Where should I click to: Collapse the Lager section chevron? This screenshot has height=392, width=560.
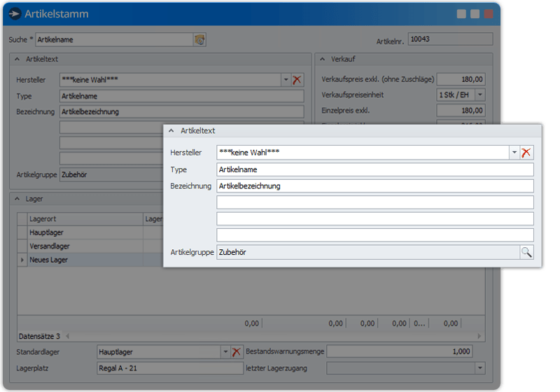pos(17,199)
